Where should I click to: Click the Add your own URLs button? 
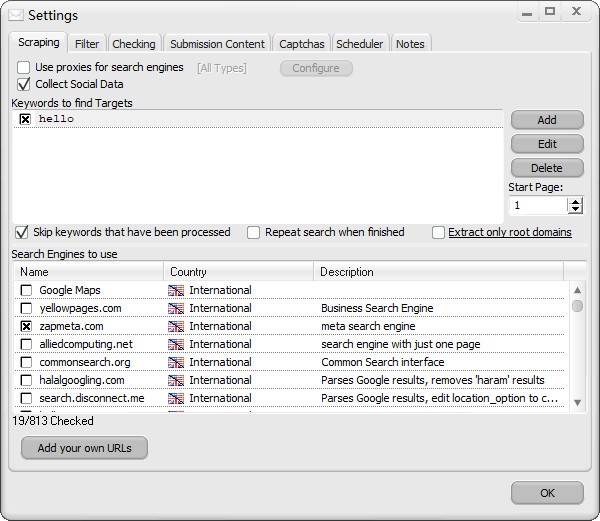point(84,448)
